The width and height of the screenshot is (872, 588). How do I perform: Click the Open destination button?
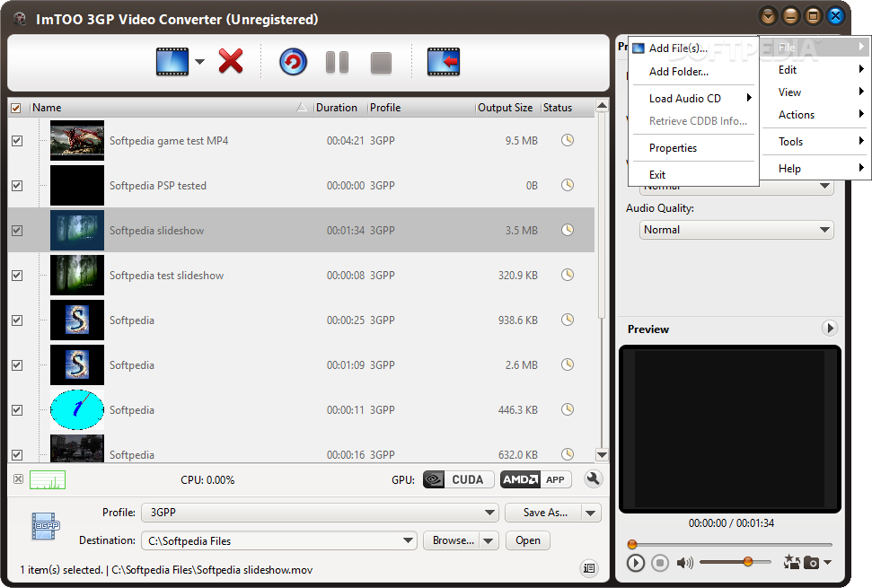point(528,540)
